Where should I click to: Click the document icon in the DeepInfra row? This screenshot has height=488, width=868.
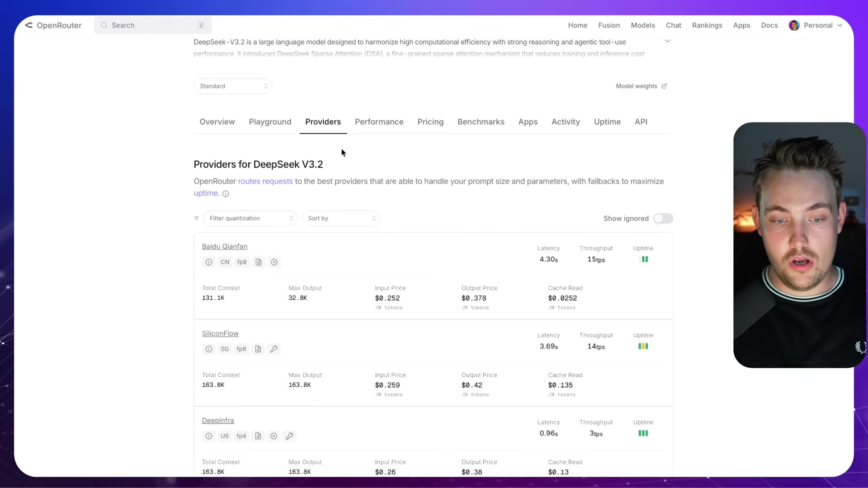(258, 436)
